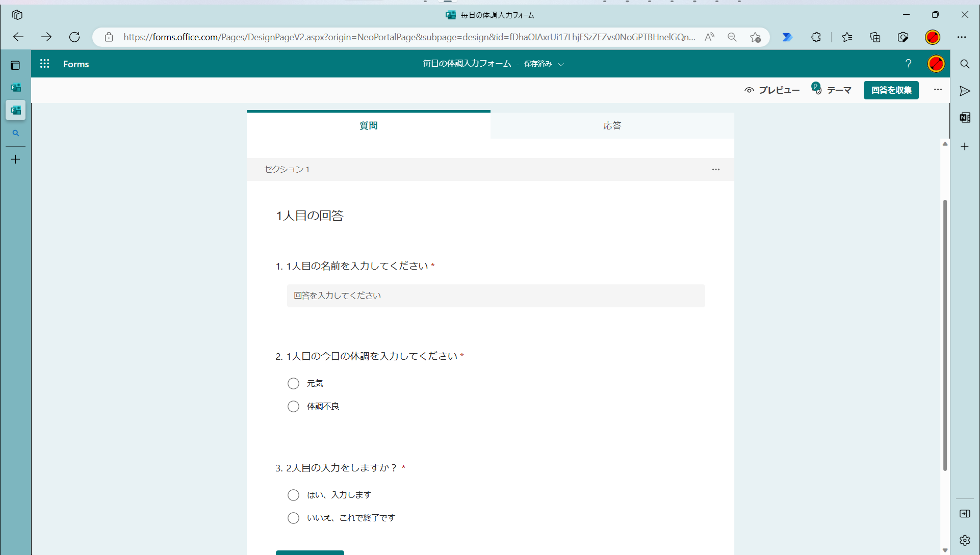The height and width of the screenshot is (555, 980).
Task: Click the browser favorites star icon
Action: (x=847, y=37)
